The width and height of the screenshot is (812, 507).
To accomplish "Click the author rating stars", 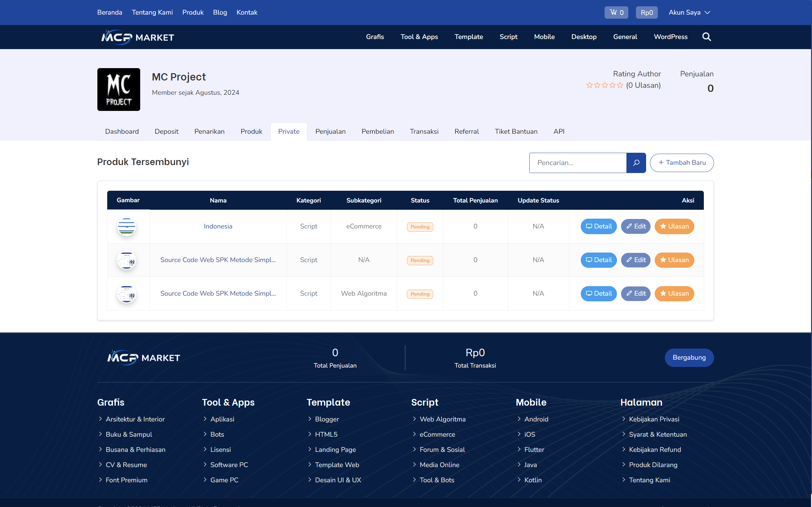I will 604,85.
